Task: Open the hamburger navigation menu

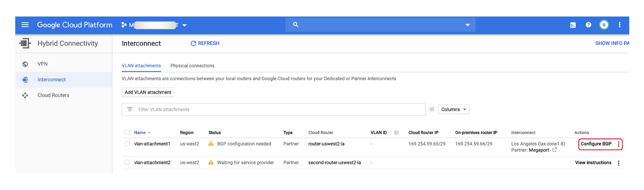Action: [x=25, y=25]
